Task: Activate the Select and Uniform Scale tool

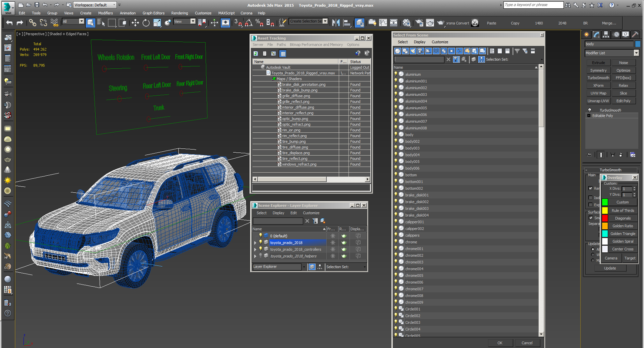Action: click(x=157, y=23)
